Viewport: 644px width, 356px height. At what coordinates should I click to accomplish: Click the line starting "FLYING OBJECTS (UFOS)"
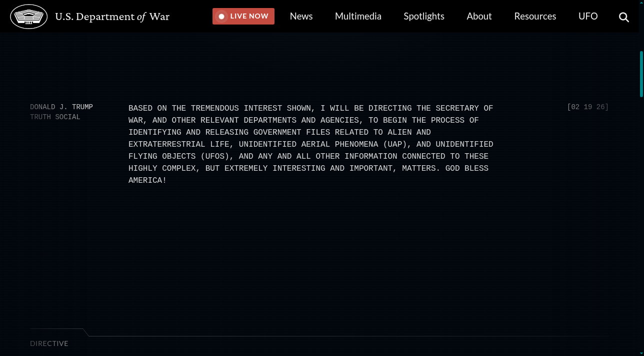[308, 156]
